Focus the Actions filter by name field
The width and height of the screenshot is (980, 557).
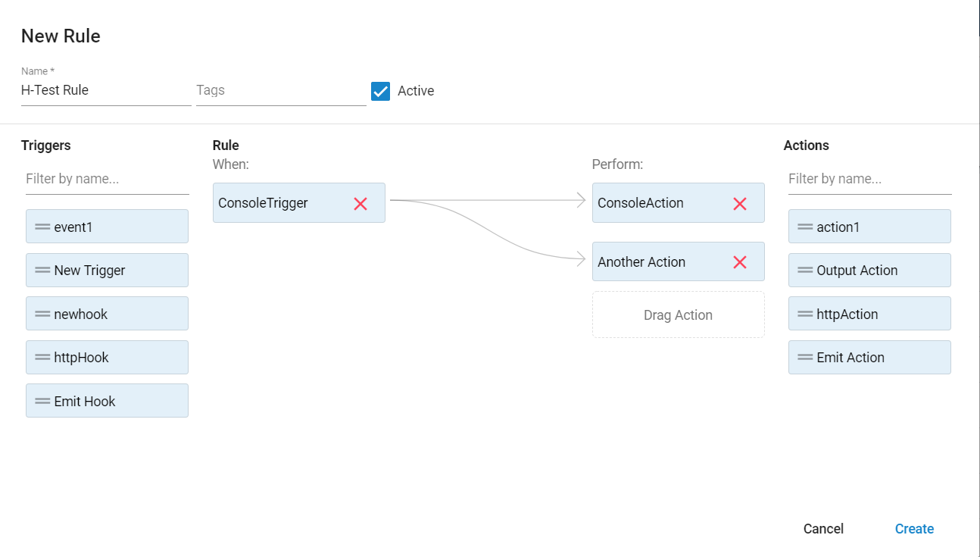click(x=869, y=179)
